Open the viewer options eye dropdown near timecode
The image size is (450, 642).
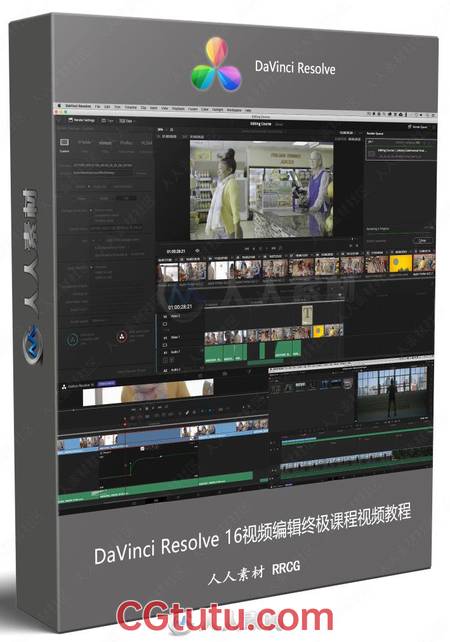point(198,251)
